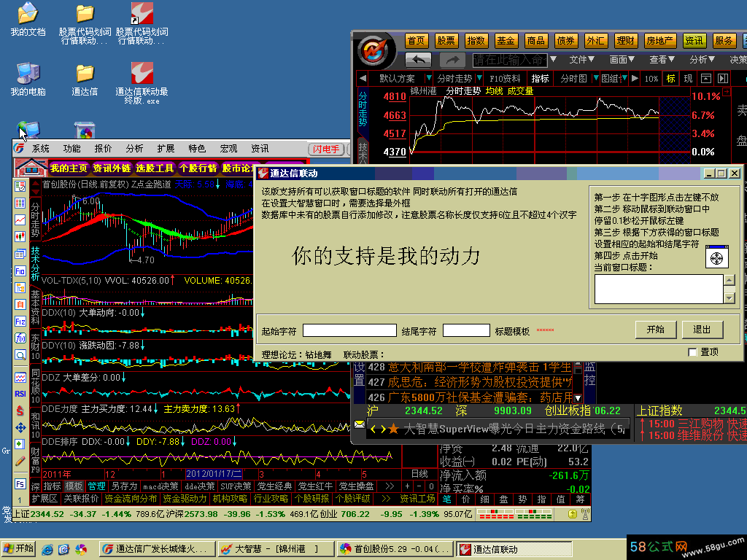
Task: Click the back arrow button in 大智慧
Action: 418,60
